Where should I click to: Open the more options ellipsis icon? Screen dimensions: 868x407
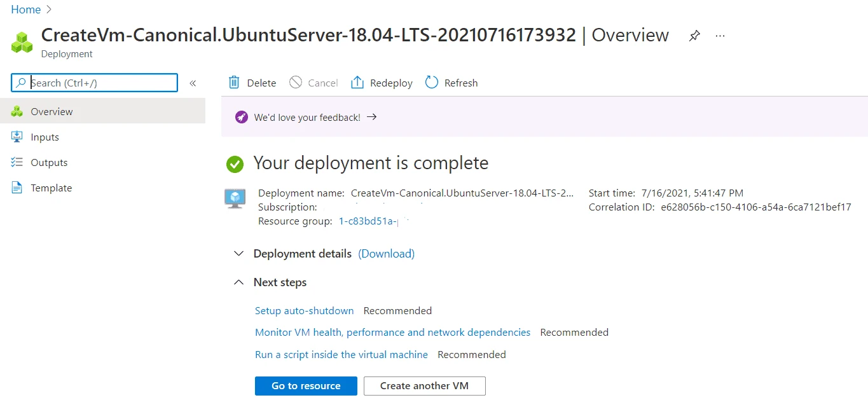(720, 36)
